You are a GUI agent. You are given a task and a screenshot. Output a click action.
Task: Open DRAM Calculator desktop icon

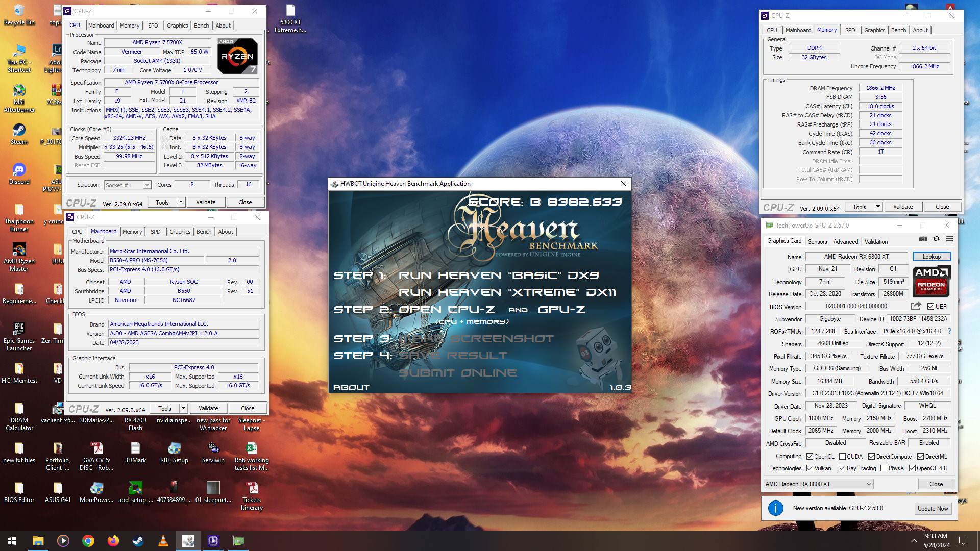(x=19, y=417)
